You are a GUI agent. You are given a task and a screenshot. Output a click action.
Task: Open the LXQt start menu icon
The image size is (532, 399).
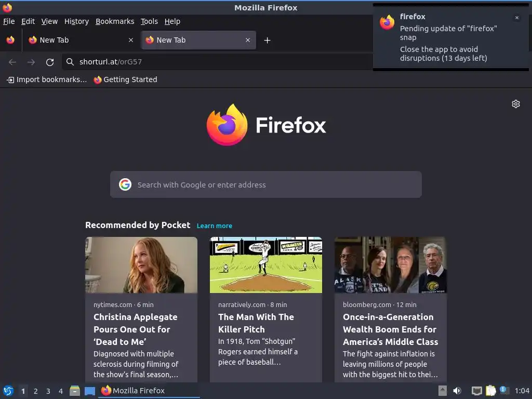[x=8, y=391]
